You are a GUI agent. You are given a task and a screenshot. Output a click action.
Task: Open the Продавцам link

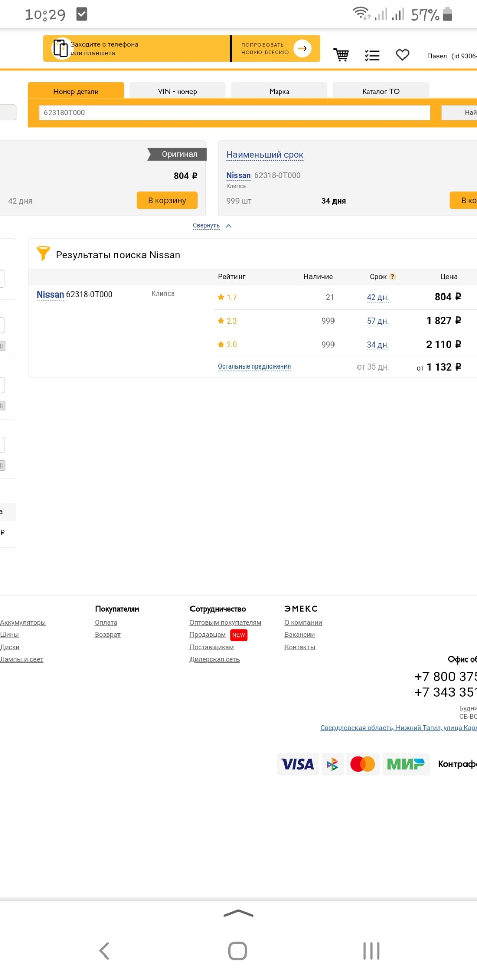(x=207, y=634)
